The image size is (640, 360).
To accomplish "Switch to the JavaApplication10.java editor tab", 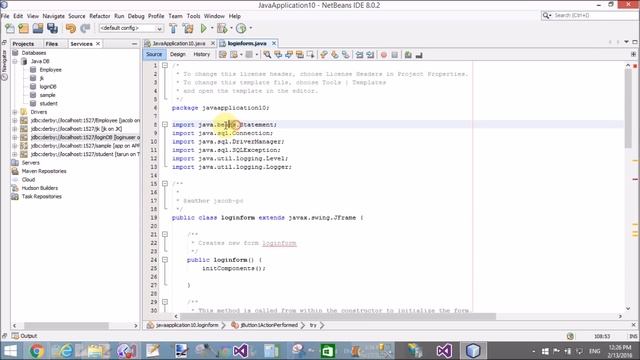I will [x=179, y=43].
